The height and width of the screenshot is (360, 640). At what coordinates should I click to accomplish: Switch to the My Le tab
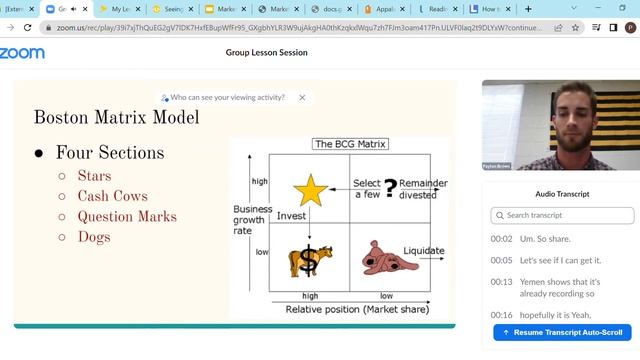coord(120,9)
